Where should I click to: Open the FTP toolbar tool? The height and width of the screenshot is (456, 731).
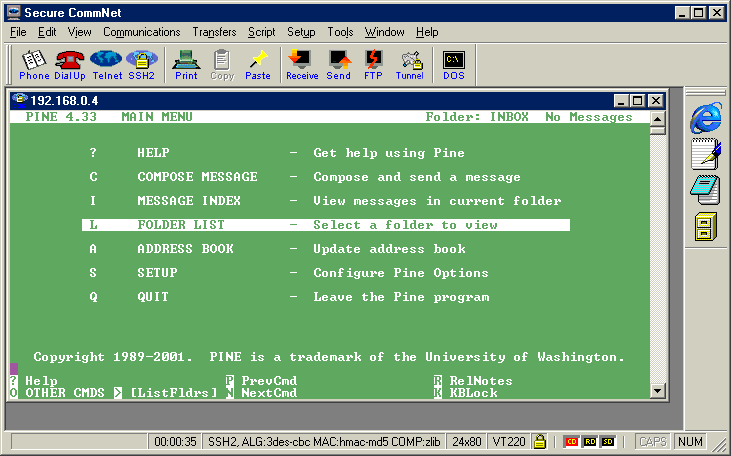click(373, 65)
